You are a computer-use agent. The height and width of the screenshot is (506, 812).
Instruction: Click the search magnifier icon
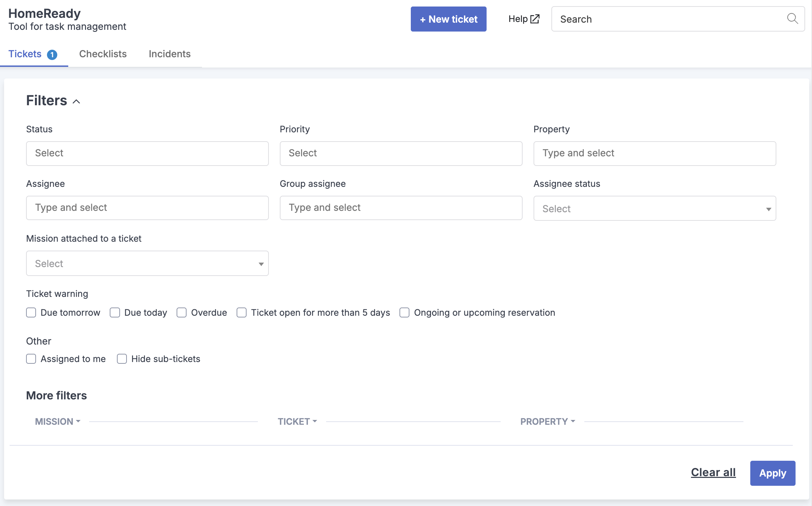(x=792, y=19)
